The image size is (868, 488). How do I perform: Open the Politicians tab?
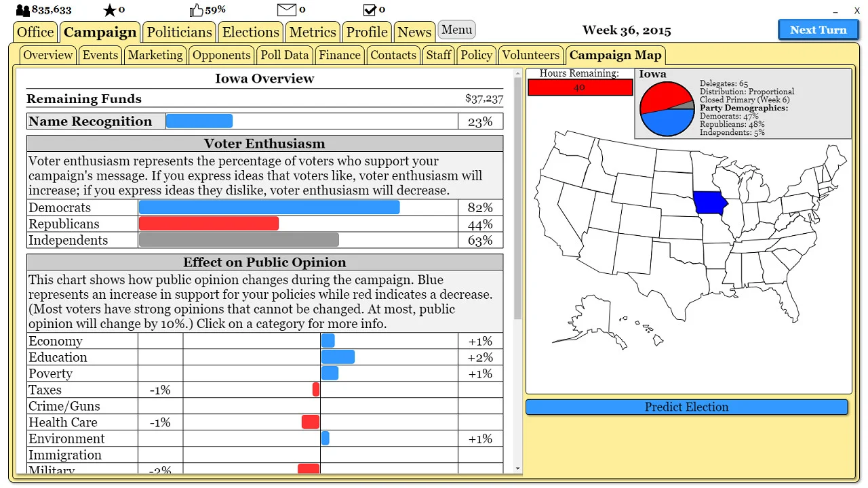point(179,32)
